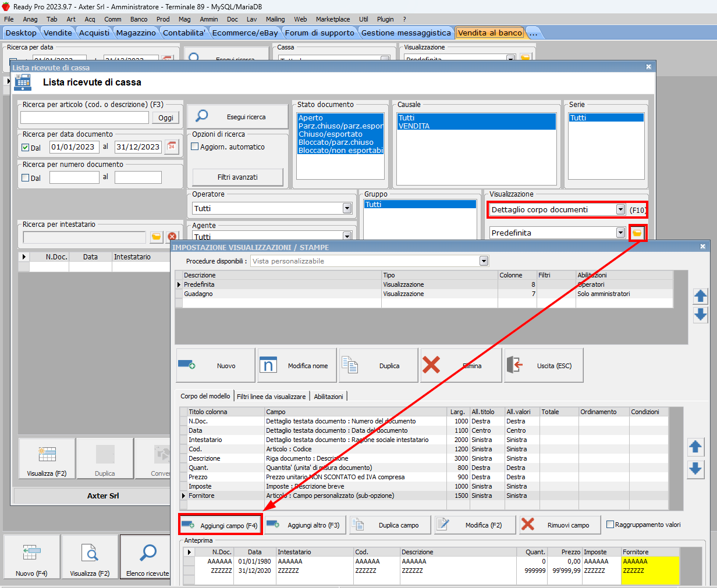Open Gestione messaggistica tab
This screenshot has width=717, height=588.
(x=406, y=33)
